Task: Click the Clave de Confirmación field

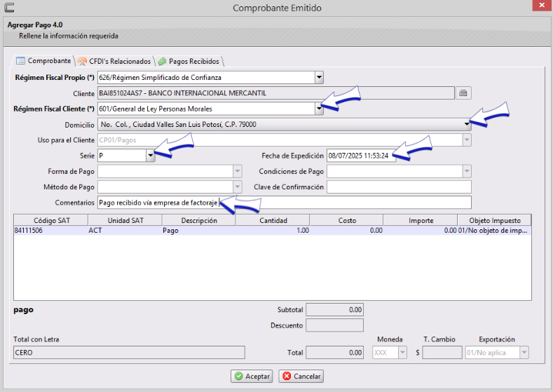Action: tap(399, 187)
